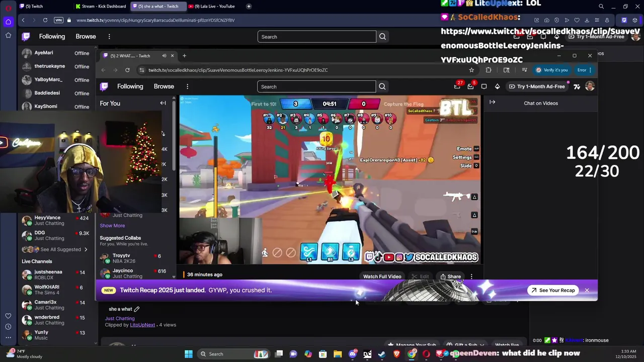Viewport: 644px width, 362px height.
Task: Reload the back Opera browser page
Action: (x=45, y=20)
